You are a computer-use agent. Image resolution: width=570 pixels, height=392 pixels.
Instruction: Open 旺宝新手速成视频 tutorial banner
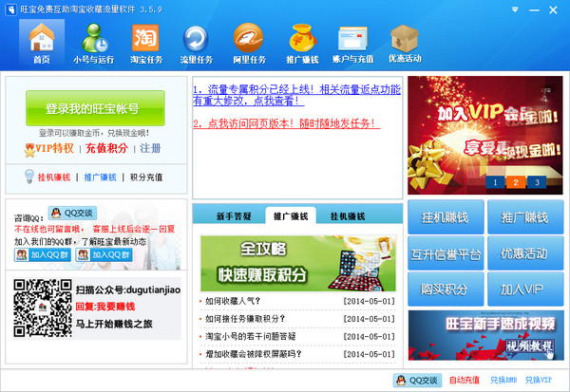coord(486,335)
